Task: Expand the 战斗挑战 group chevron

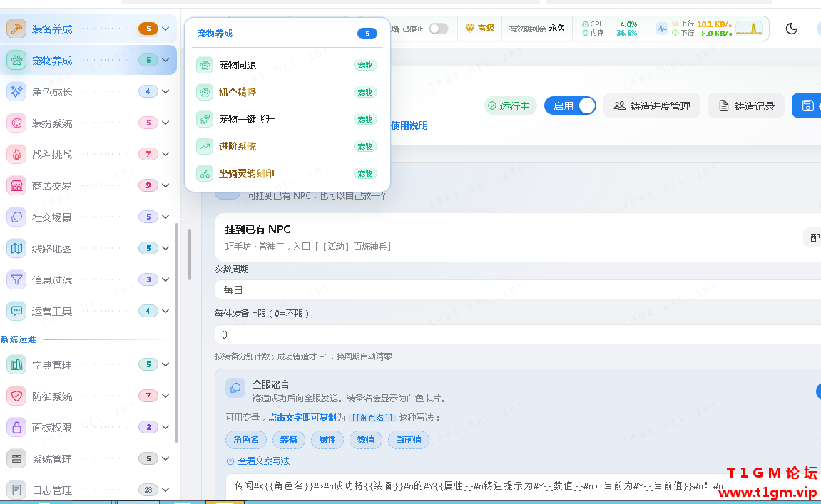Action: click(165, 155)
